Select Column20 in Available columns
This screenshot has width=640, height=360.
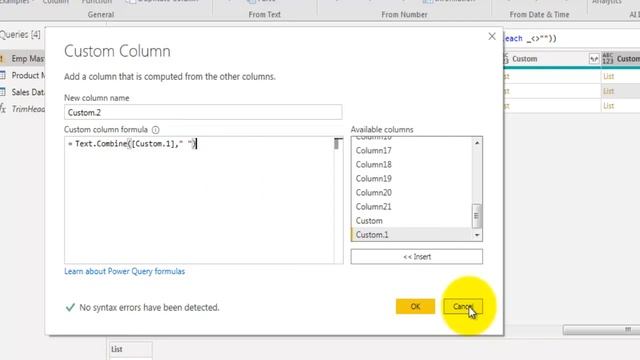click(373, 193)
